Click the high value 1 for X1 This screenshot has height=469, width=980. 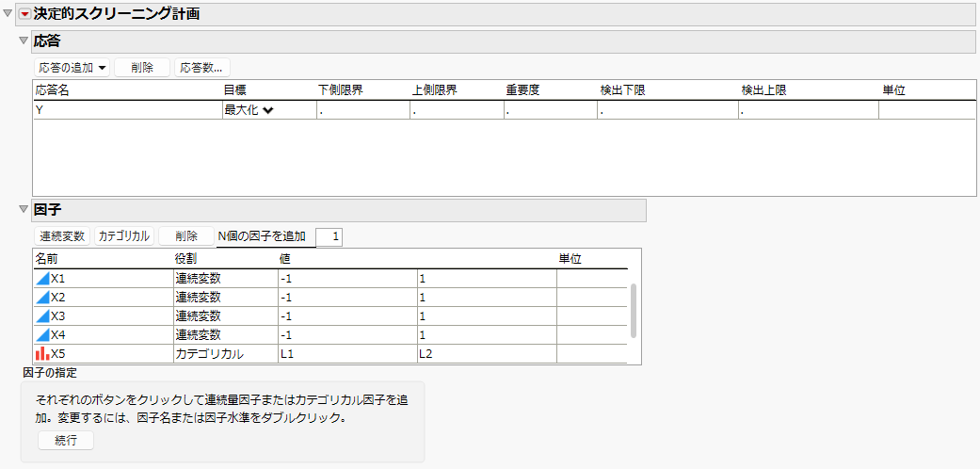487,279
